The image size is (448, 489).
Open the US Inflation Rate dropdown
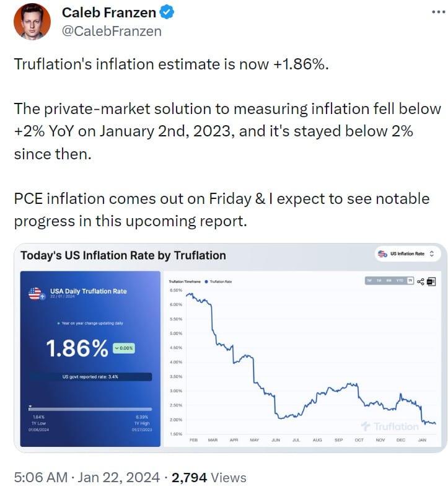click(407, 254)
